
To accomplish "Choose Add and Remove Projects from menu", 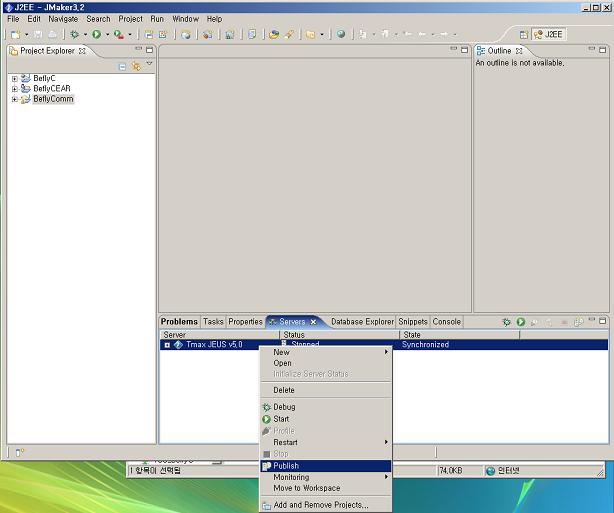I will tap(320, 505).
